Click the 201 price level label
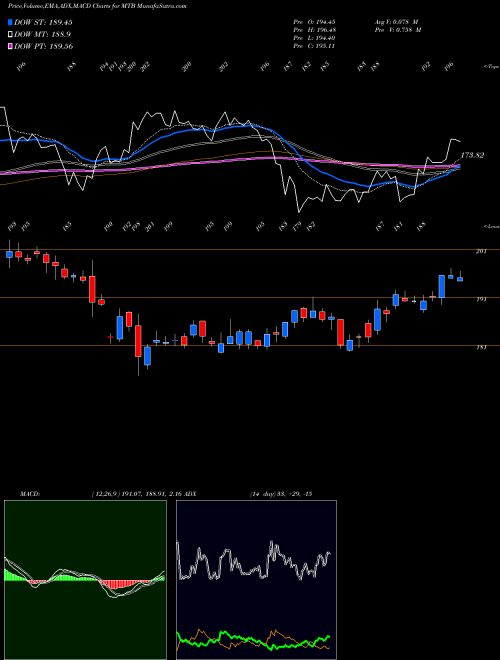 click(x=481, y=251)
